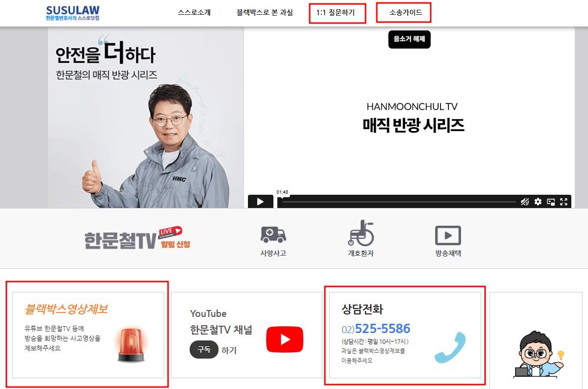The height and width of the screenshot is (389, 588).
Task: Open the 스스로소개 menu
Action: click(194, 13)
